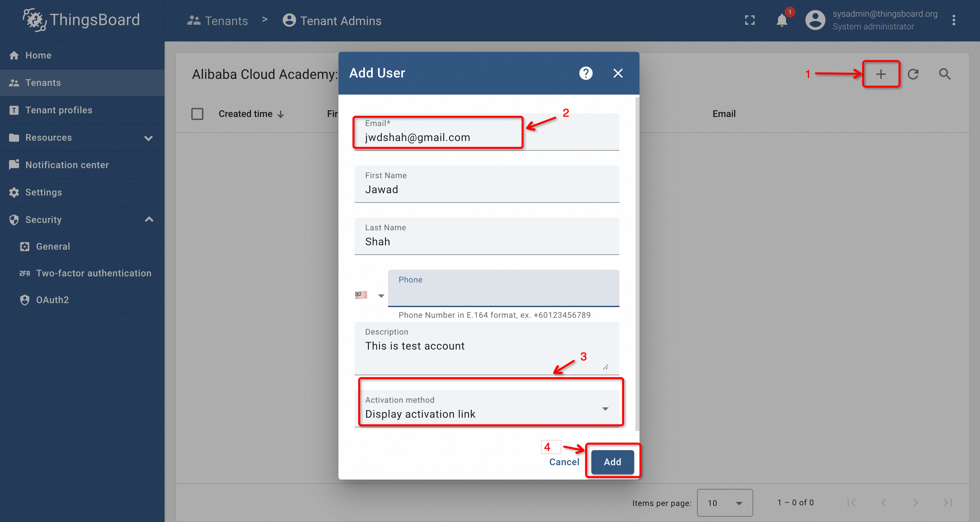The width and height of the screenshot is (980, 522).
Task: Expand the Resources menu chevron
Action: pos(149,138)
